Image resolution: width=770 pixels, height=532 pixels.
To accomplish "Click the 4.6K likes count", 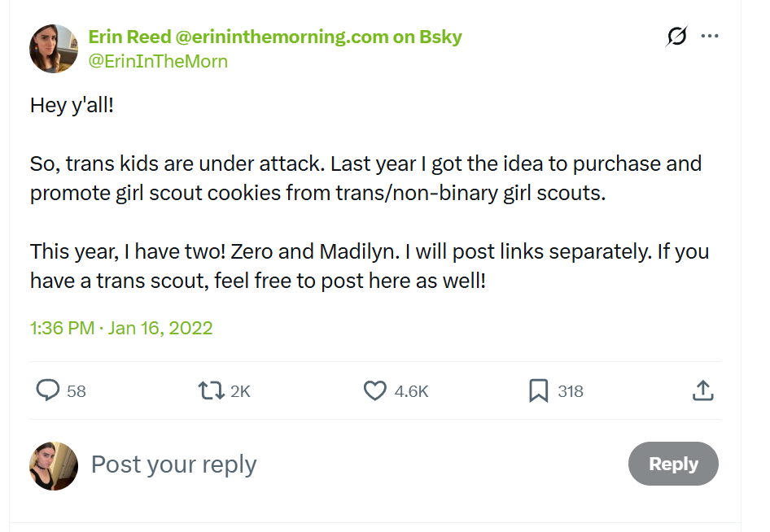I will (x=411, y=391).
